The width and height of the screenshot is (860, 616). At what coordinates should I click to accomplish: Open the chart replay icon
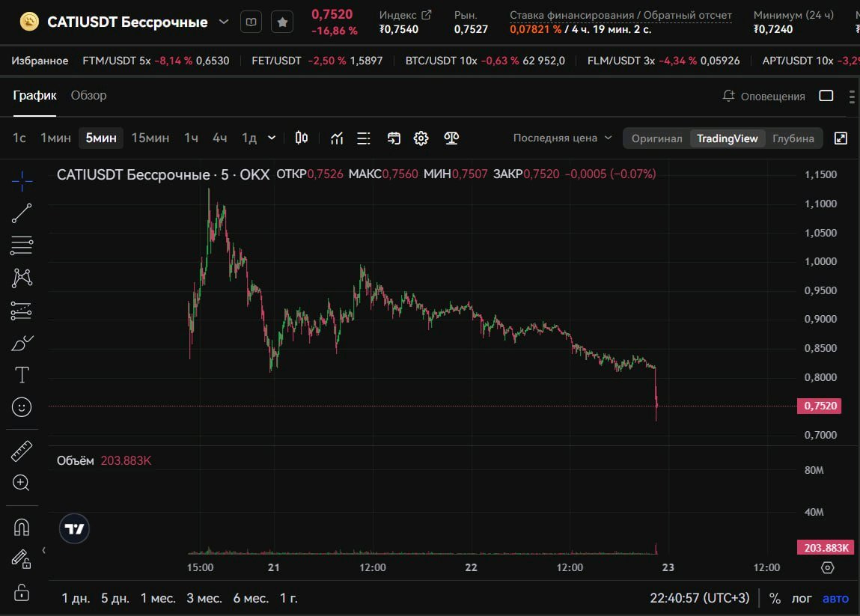tap(393, 138)
